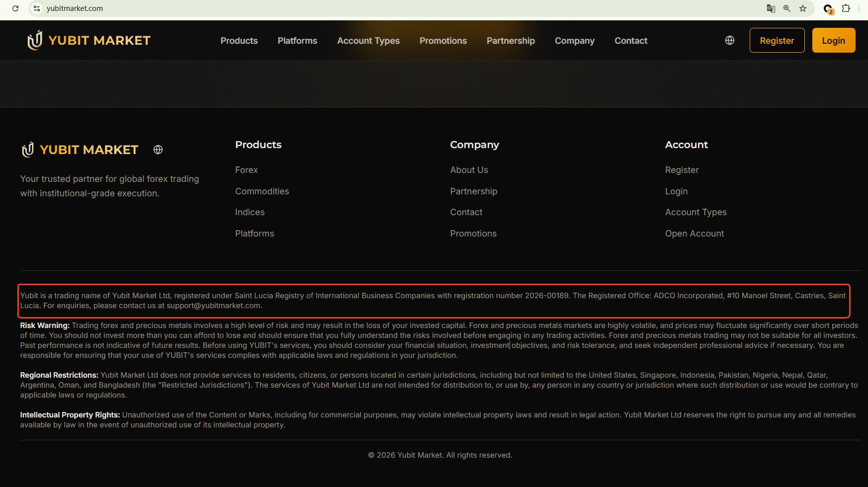Open the Products navigation menu

(x=239, y=41)
